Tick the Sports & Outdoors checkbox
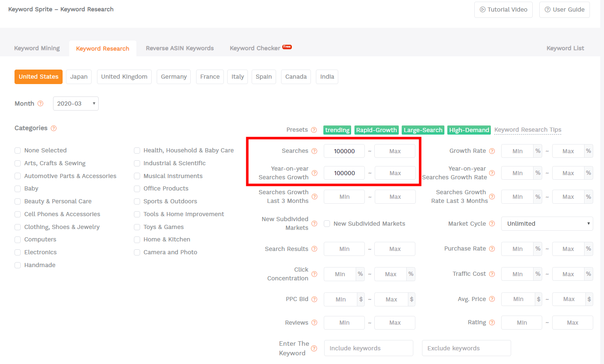Screen dimensions: 604x364 137,202
